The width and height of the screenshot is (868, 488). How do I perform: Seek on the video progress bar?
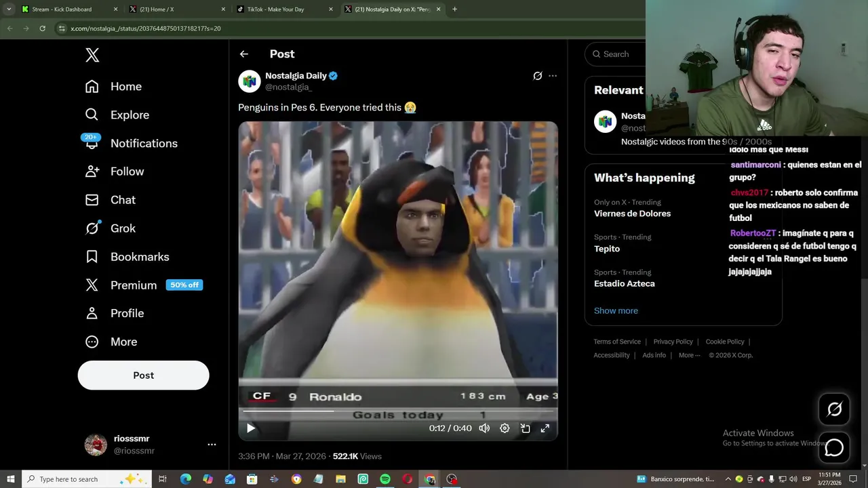[x=398, y=411]
